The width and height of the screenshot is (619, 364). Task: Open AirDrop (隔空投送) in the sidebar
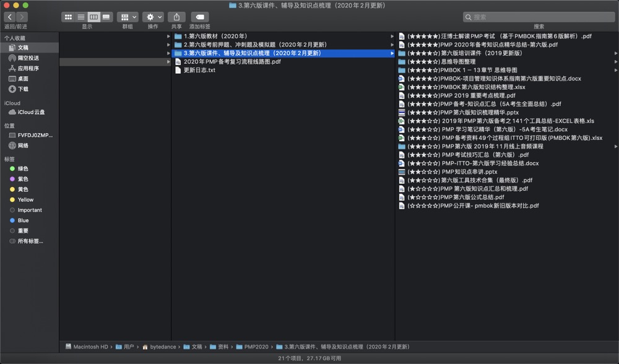28,58
